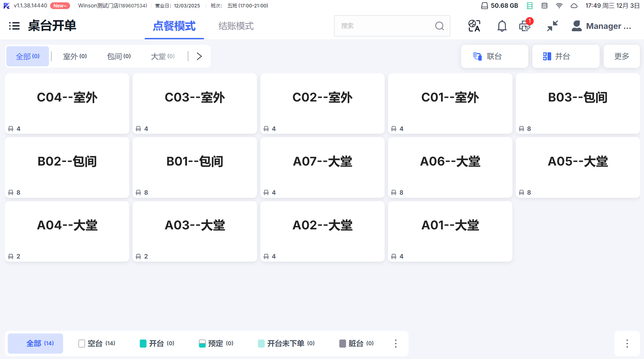Click the language translation icon

point(474,26)
